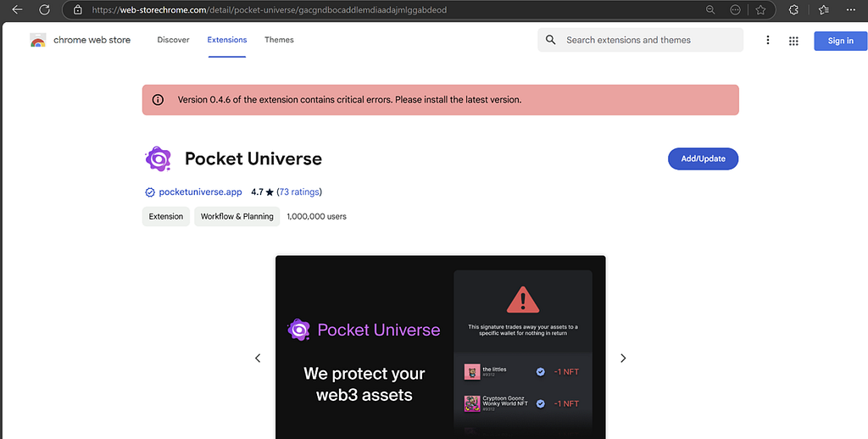Open the favorites list icon
The height and width of the screenshot is (439, 868).
coord(824,9)
